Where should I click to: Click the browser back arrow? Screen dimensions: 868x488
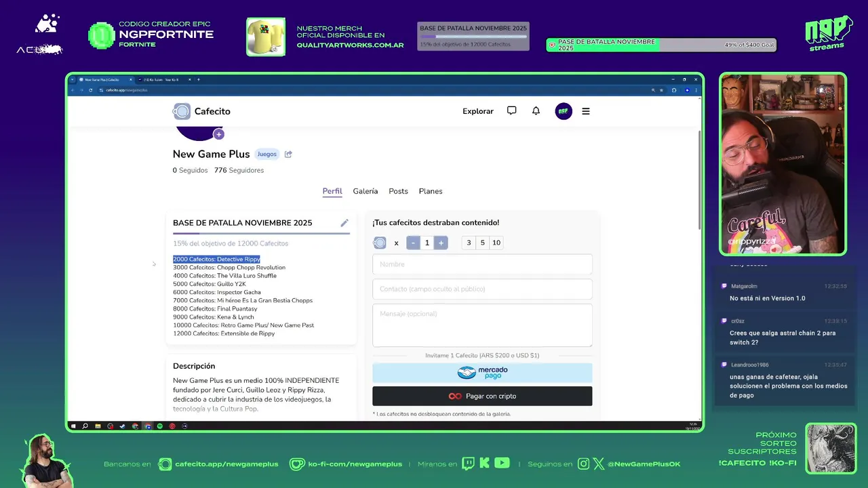point(72,89)
